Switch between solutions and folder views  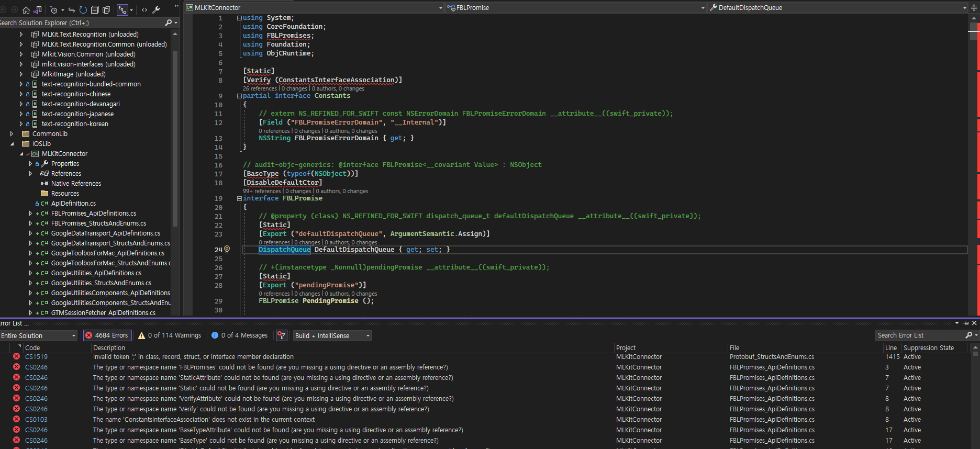[38, 10]
